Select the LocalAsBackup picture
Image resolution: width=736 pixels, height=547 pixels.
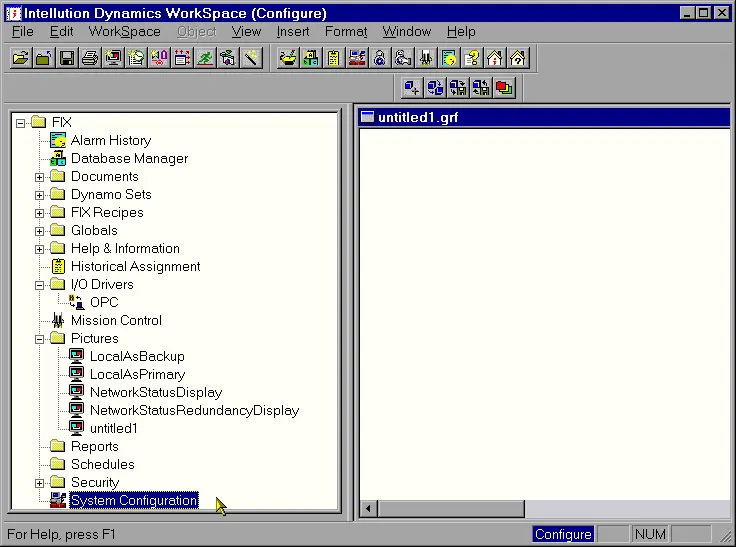tap(137, 356)
